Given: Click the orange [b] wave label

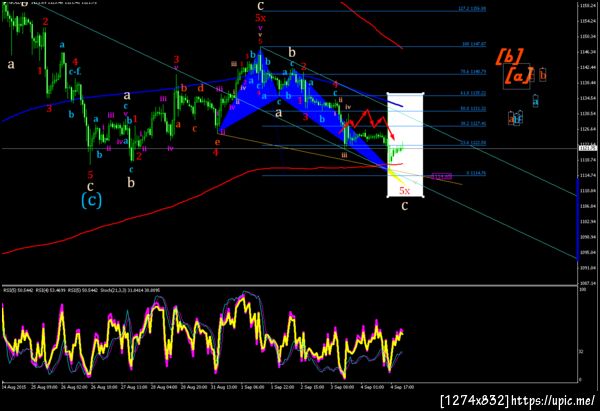Looking at the screenshot, I should [x=509, y=57].
